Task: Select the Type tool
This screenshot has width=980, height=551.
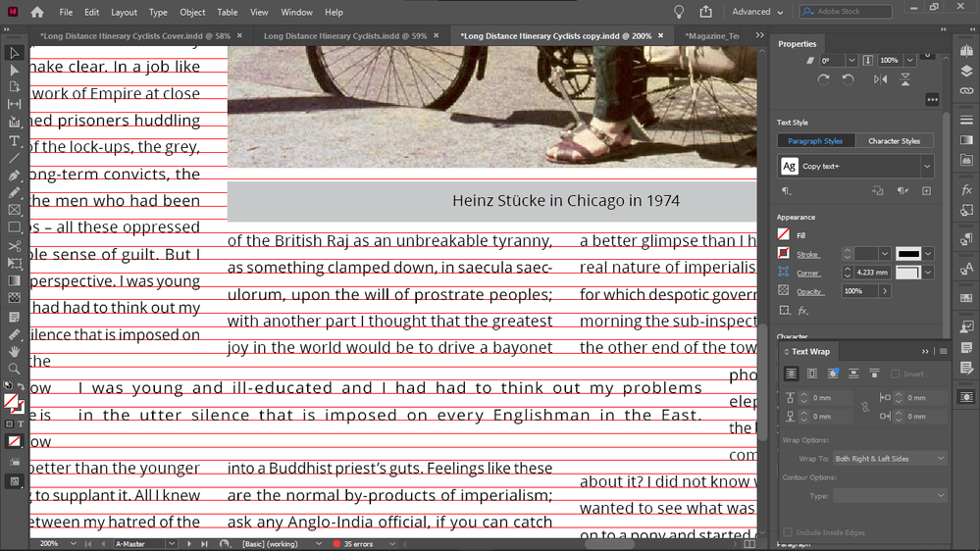Action: pyautogui.click(x=14, y=141)
